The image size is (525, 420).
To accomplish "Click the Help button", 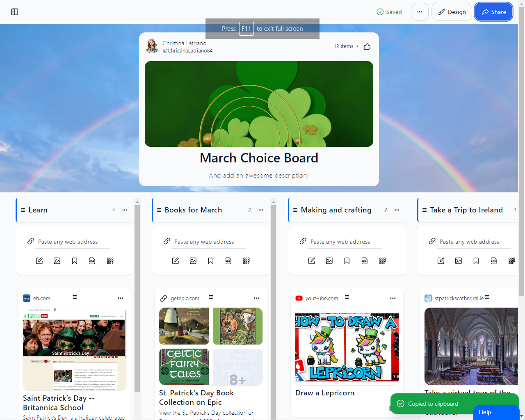I will pos(485,412).
